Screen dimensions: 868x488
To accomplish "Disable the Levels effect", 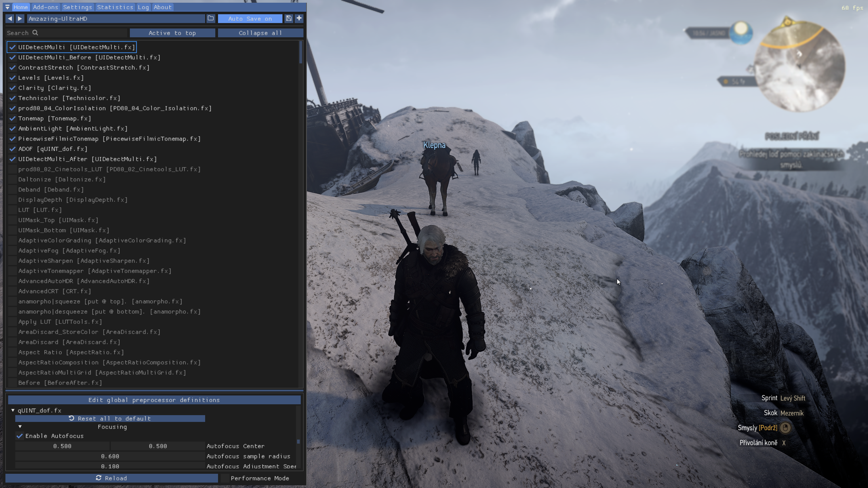I will pyautogui.click(x=13, y=78).
